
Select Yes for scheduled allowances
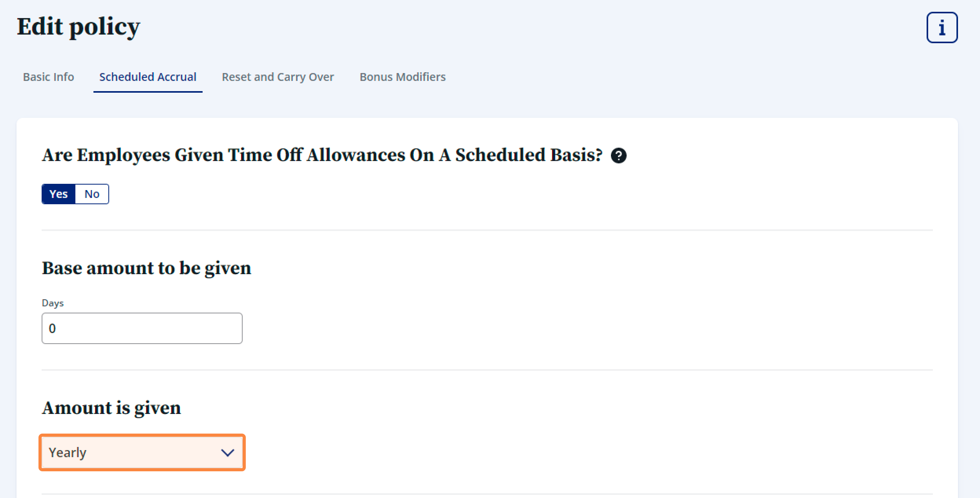tap(59, 194)
